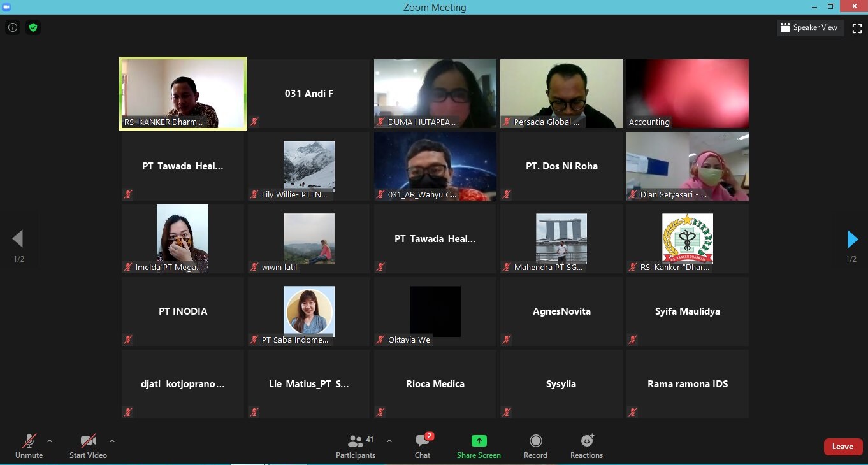Select the Accounting participant video tile
This screenshot has width=868, height=465.
pyautogui.click(x=687, y=94)
